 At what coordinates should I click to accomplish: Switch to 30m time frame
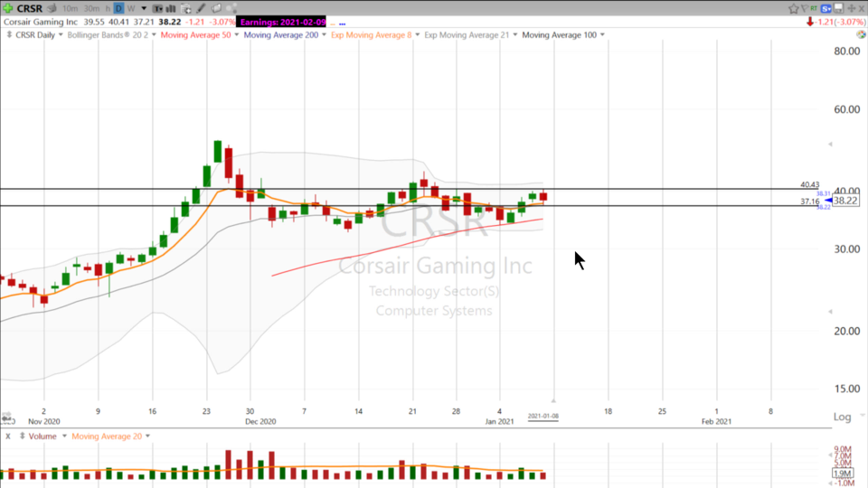click(91, 8)
